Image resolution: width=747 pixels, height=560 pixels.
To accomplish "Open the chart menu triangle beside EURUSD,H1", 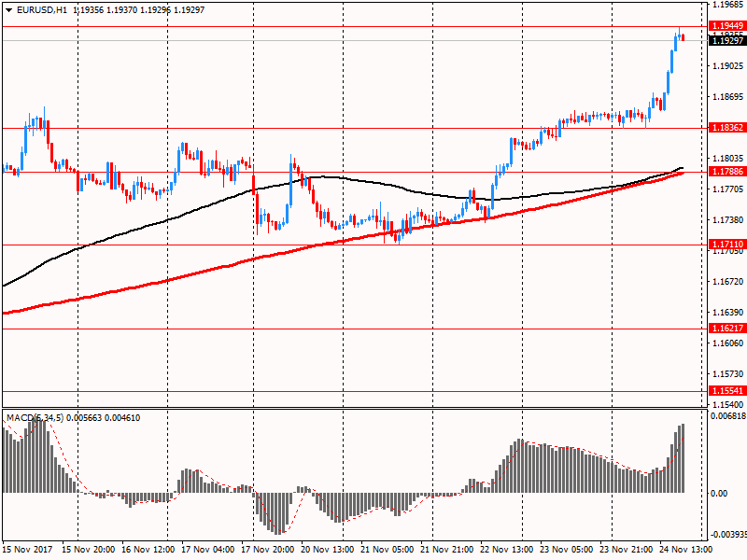I will (8, 10).
